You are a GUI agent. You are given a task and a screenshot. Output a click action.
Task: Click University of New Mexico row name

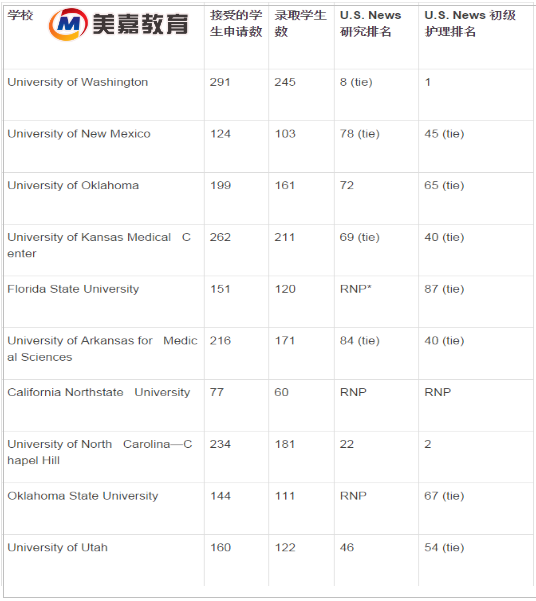point(79,134)
